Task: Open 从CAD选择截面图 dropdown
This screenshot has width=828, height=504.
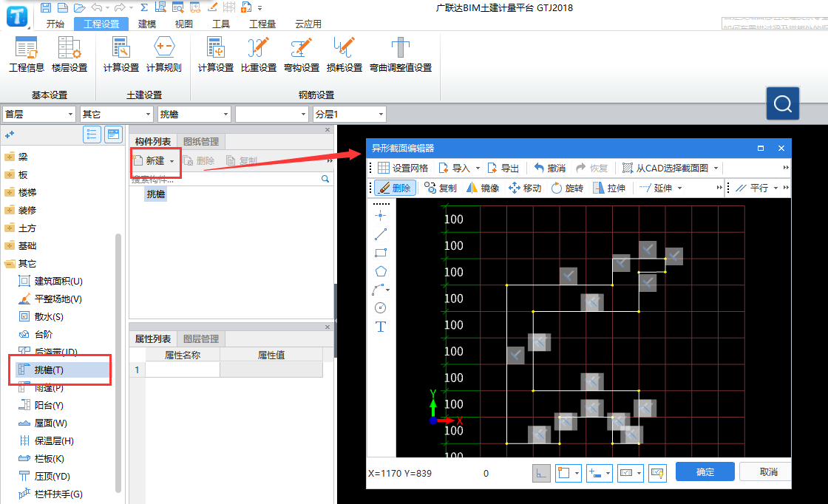Action: 716,168
